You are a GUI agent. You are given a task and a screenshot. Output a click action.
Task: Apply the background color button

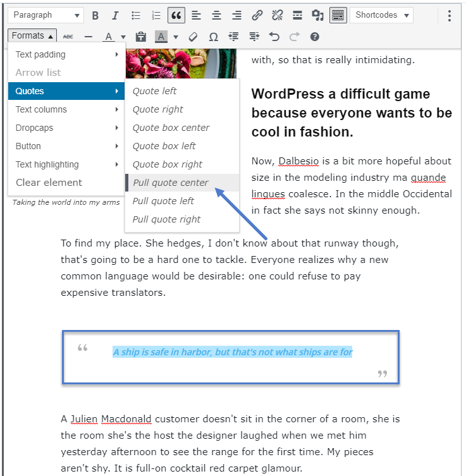pyautogui.click(x=161, y=37)
